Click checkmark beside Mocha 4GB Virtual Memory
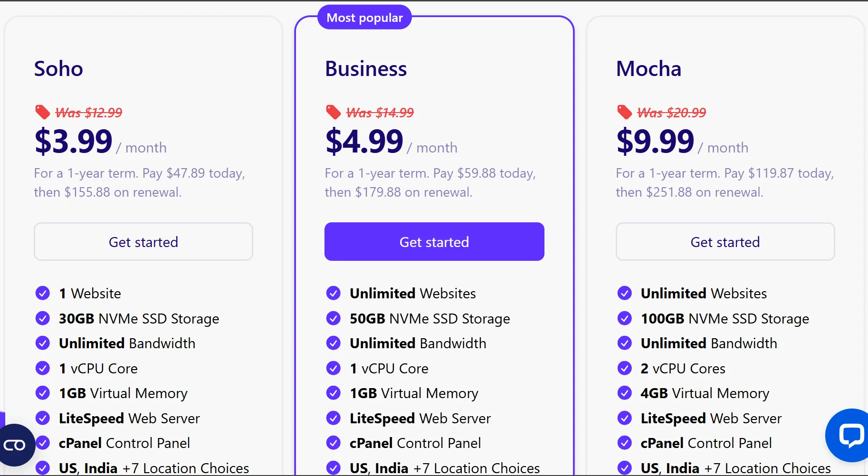Screen dimensions: 868x476 (x=624, y=393)
